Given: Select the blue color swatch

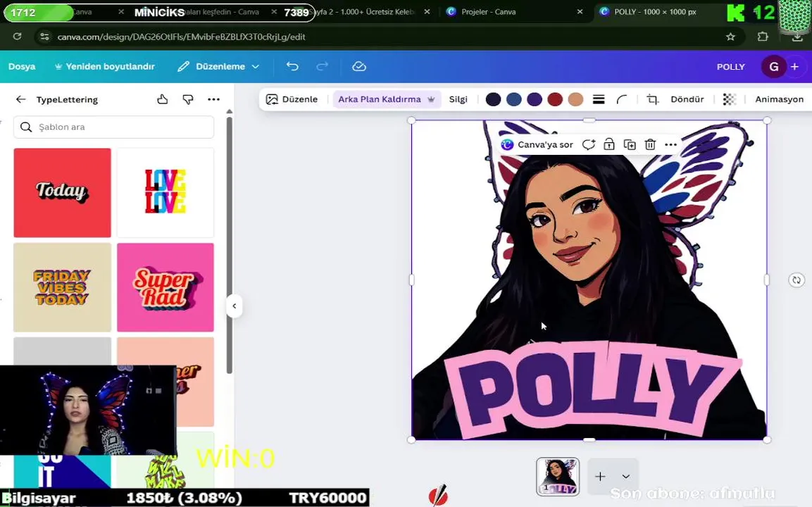Looking at the screenshot, I should [513, 99].
